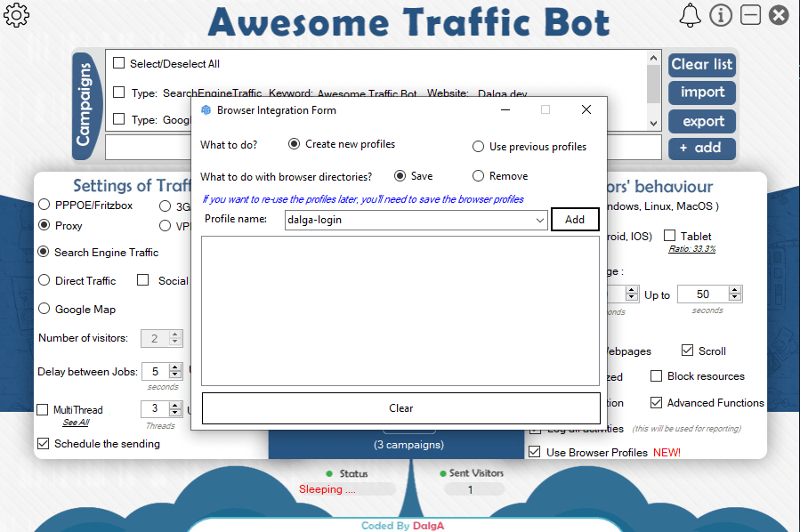This screenshot has width=800, height=532.
Task: Enable the MultiThread checkbox
Action: 43,409
